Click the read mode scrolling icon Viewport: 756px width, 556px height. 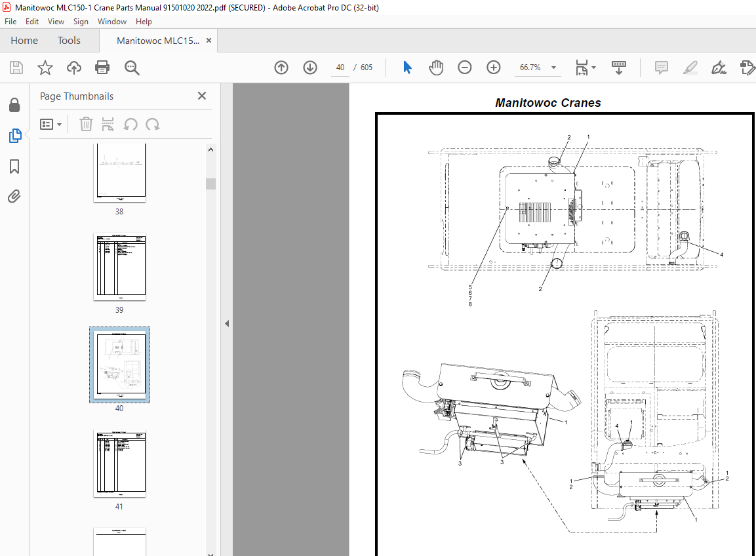pos(618,68)
